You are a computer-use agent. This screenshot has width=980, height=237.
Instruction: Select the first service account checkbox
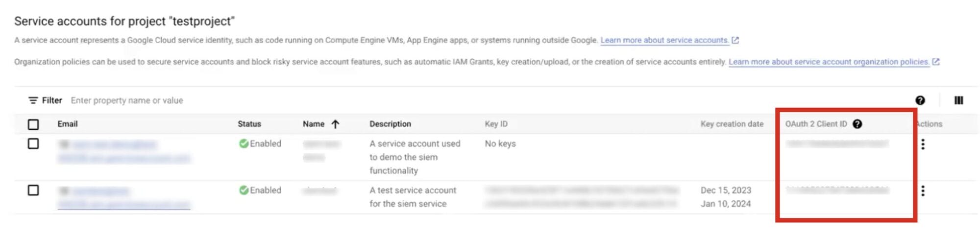click(x=33, y=143)
